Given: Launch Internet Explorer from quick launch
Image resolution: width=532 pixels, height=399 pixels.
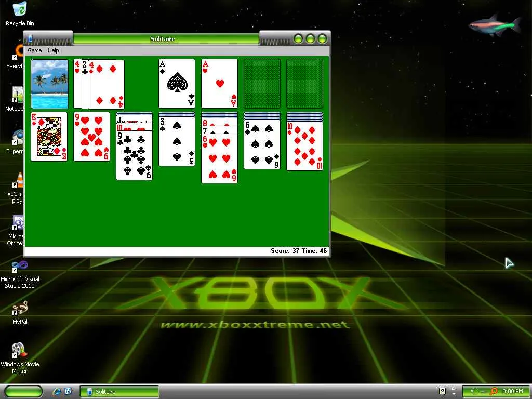Looking at the screenshot, I should click(x=57, y=392).
